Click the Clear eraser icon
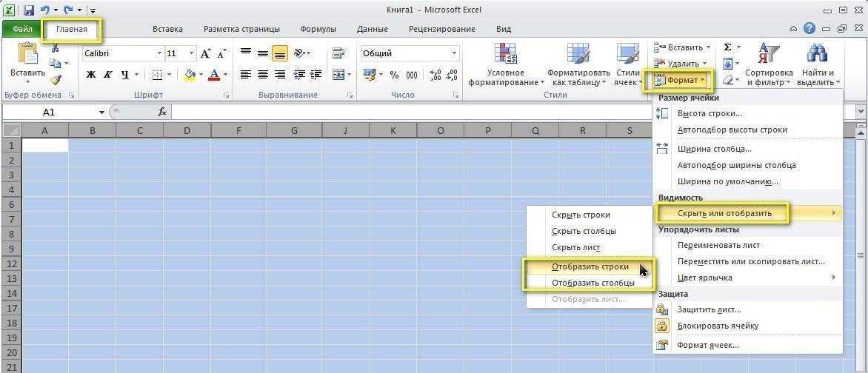Image resolution: width=868 pixels, height=373 pixels. pyautogui.click(x=728, y=80)
